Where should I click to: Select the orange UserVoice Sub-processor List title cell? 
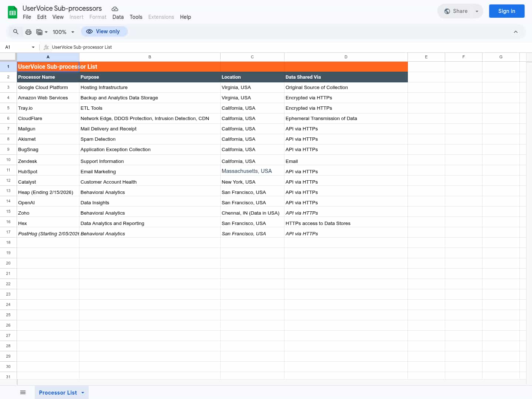click(48, 67)
